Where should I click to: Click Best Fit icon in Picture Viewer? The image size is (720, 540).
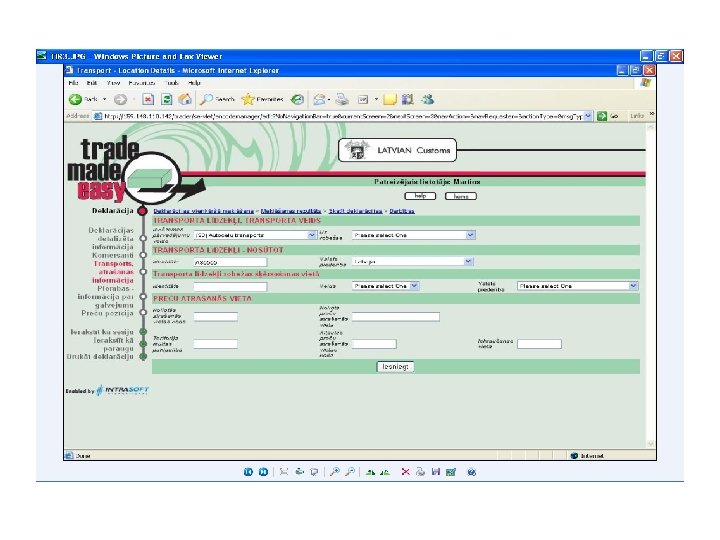284,472
